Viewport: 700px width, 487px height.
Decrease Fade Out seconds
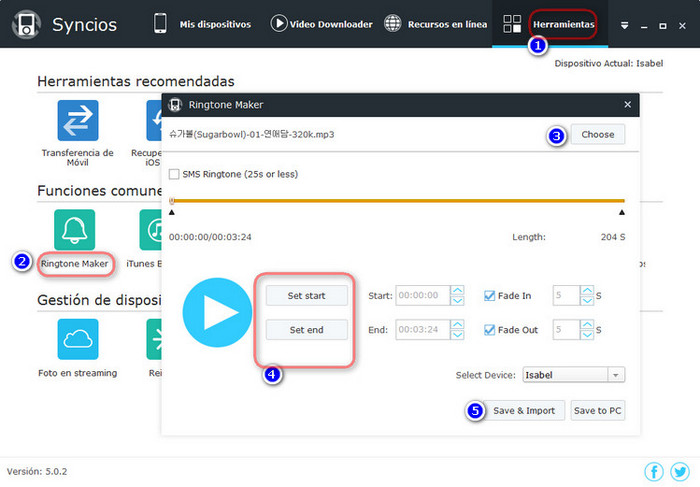click(587, 335)
